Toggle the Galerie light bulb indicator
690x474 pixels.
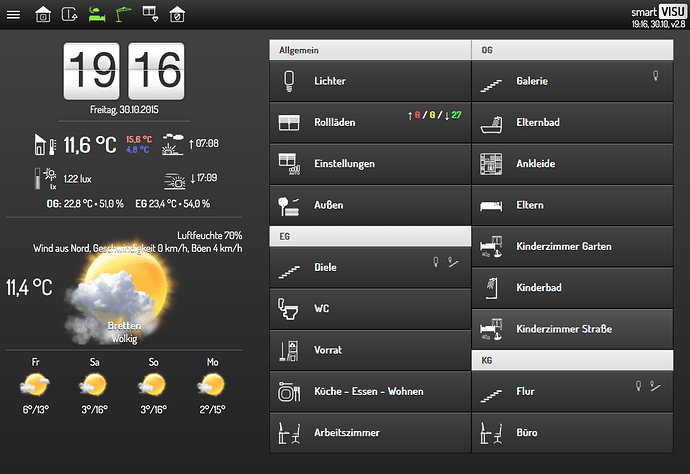(655, 76)
